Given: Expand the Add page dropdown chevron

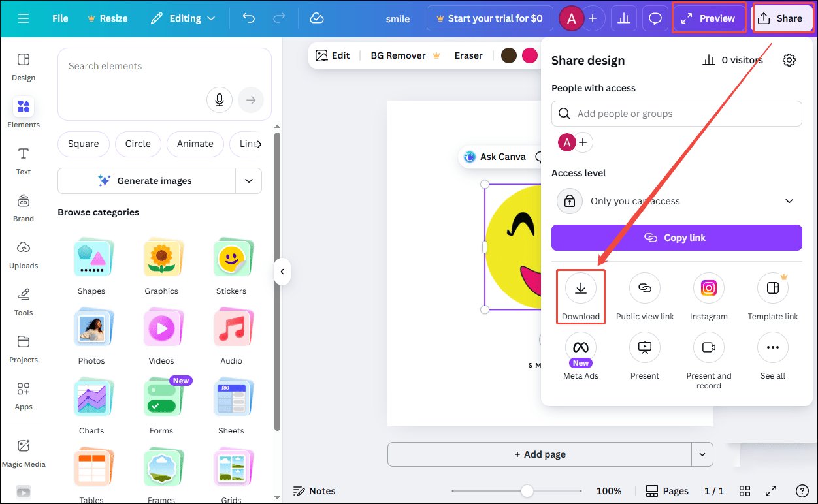Looking at the screenshot, I should pyautogui.click(x=702, y=454).
